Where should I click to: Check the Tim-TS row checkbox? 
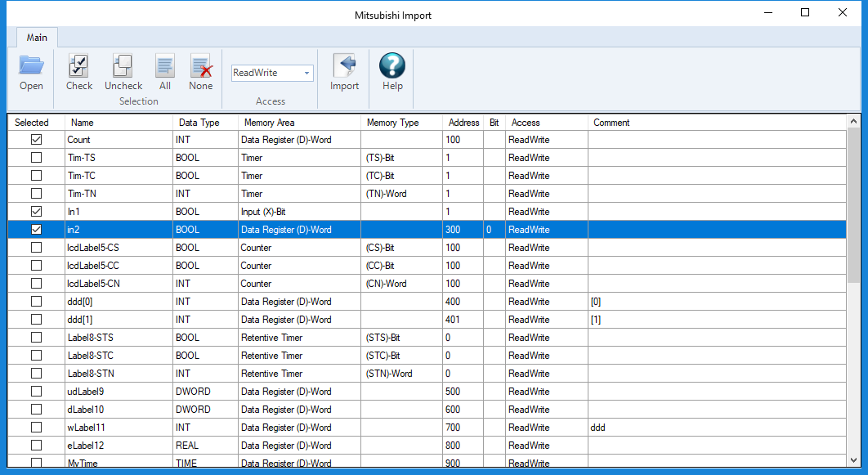pos(36,157)
